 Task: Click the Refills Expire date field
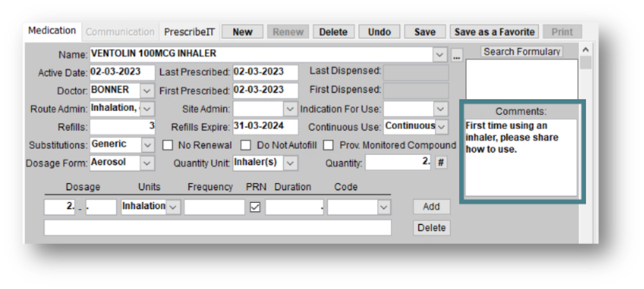click(x=265, y=126)
